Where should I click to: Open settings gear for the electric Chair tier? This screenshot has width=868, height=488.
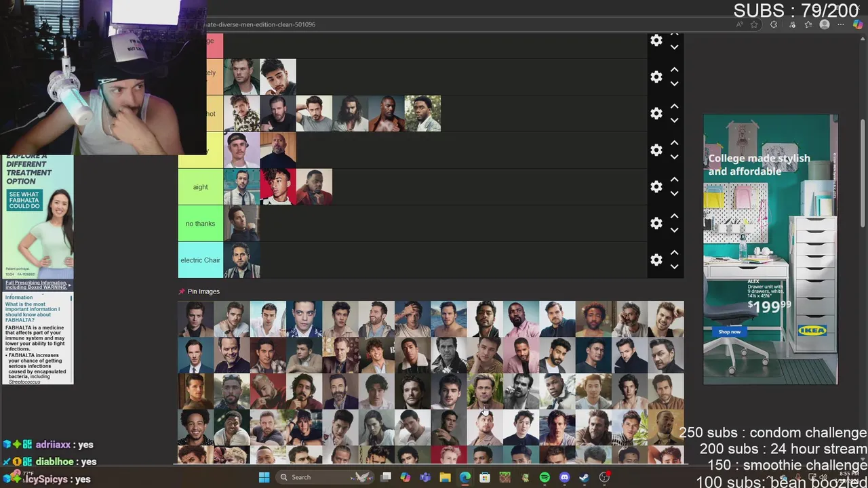pyautogui.click(x=656, y=260)
